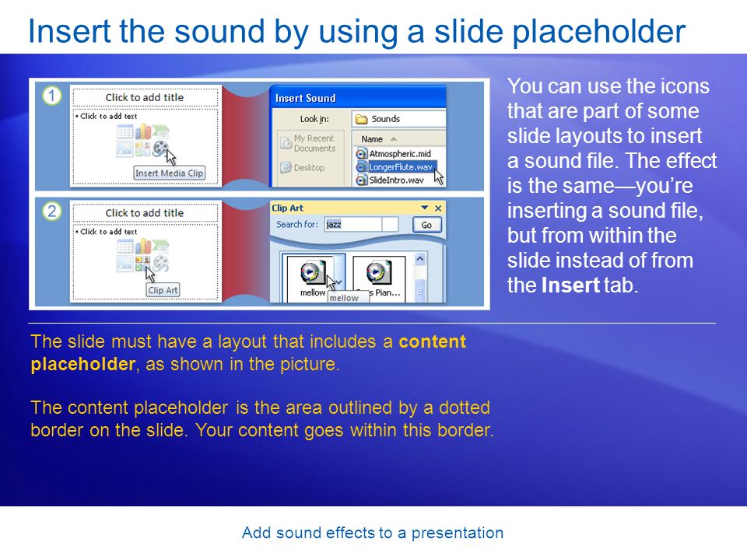
Task: Click 'Click to add title' in slide 1
Action: 145,98
